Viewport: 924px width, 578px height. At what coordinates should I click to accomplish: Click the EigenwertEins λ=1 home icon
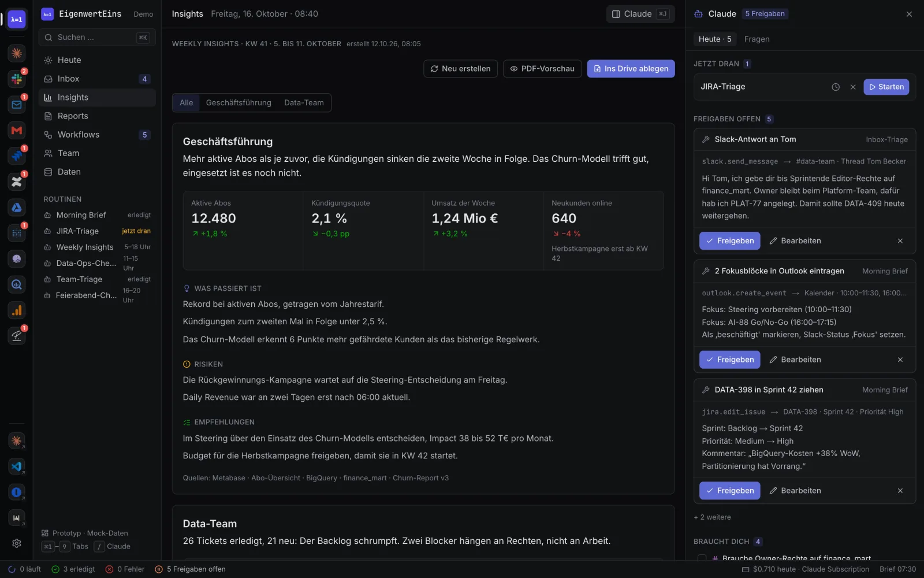[16, 19]
